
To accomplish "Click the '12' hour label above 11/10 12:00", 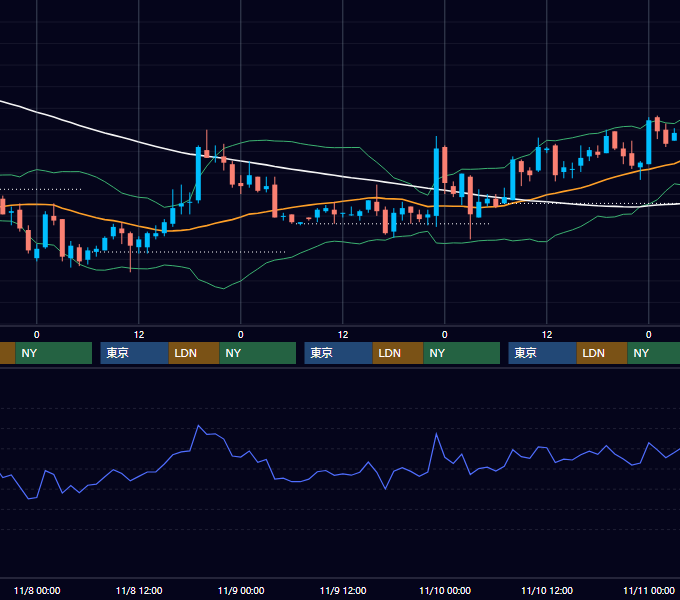I will [x=547, y=335].
